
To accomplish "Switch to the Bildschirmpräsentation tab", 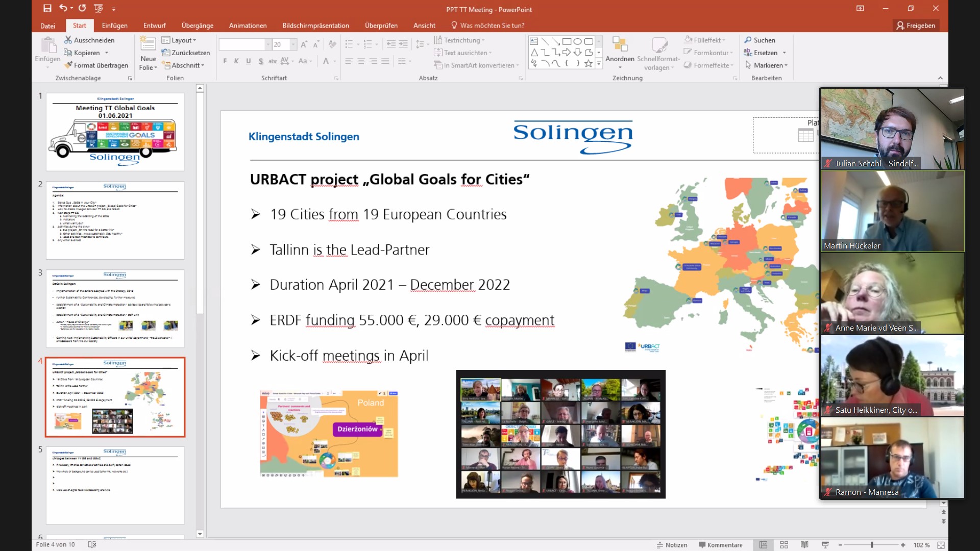I will [x=315, y=26].
